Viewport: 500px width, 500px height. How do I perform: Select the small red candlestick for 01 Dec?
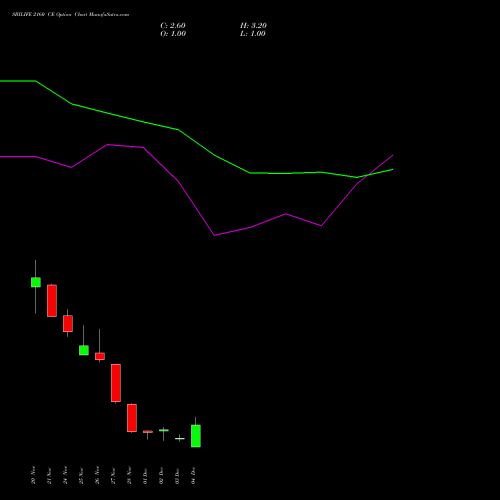point(148,432)
